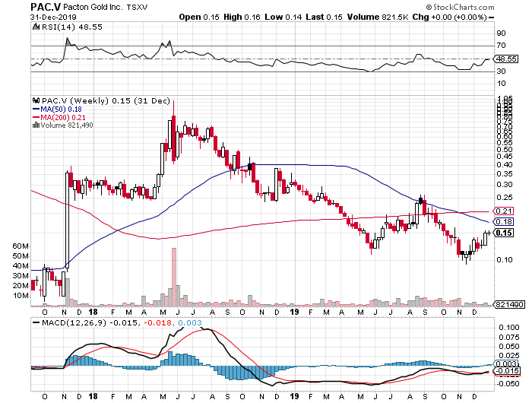Image resolution: width=532 pixels, height=403 pixels.
Task: Click the candlestick icon beside PAC.V (Weekly)
Action: (x=36, y=101)
